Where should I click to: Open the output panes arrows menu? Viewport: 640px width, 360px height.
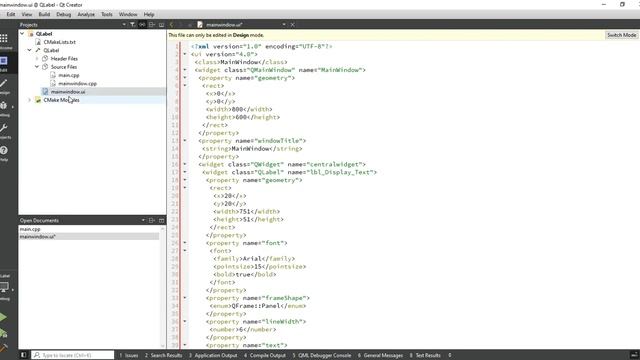pos(450,356)
